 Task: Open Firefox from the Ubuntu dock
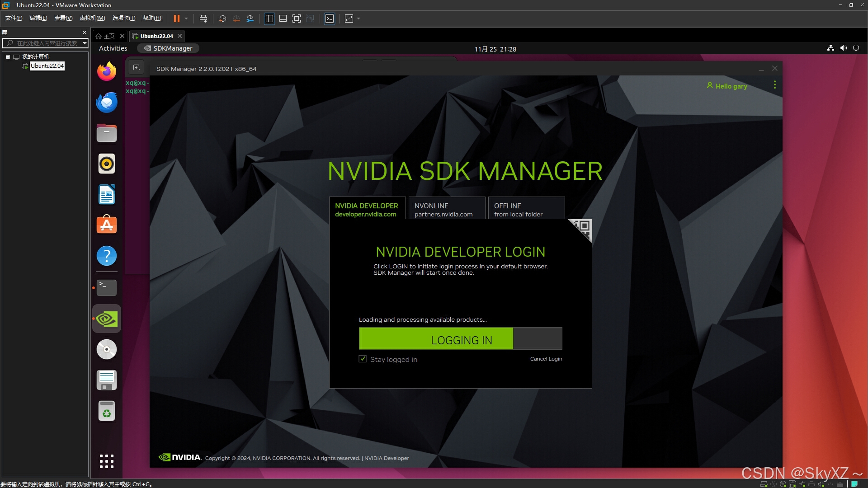click(x=107, y=71)
